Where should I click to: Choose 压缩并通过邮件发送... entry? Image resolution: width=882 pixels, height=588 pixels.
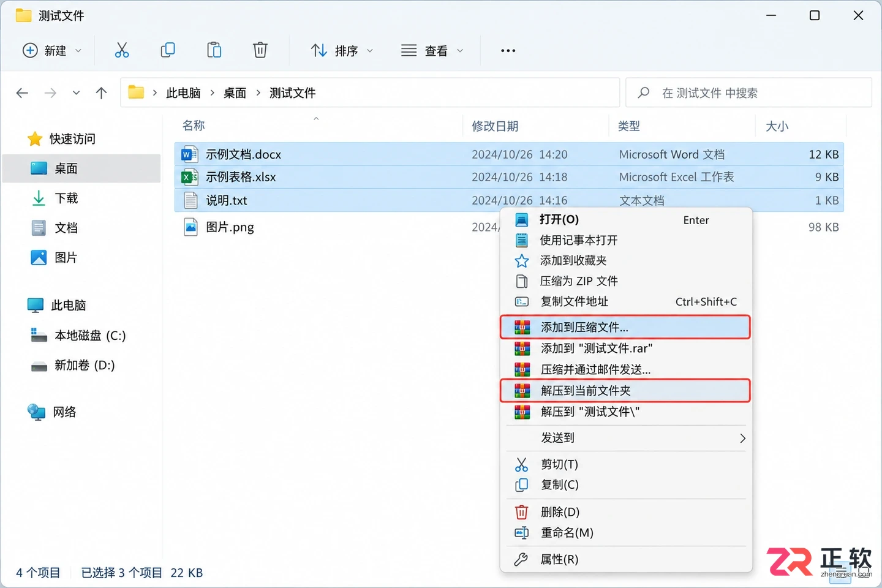pyautogui.click(x=626, y=369)
